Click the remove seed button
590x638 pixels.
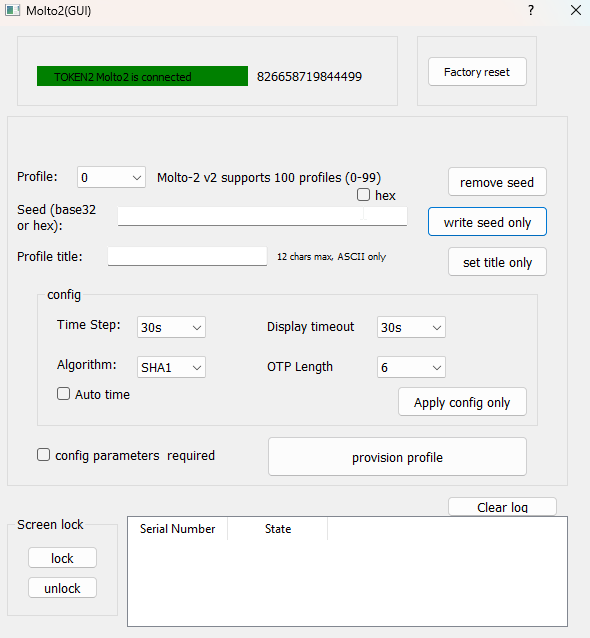click(x=497, y=182)
